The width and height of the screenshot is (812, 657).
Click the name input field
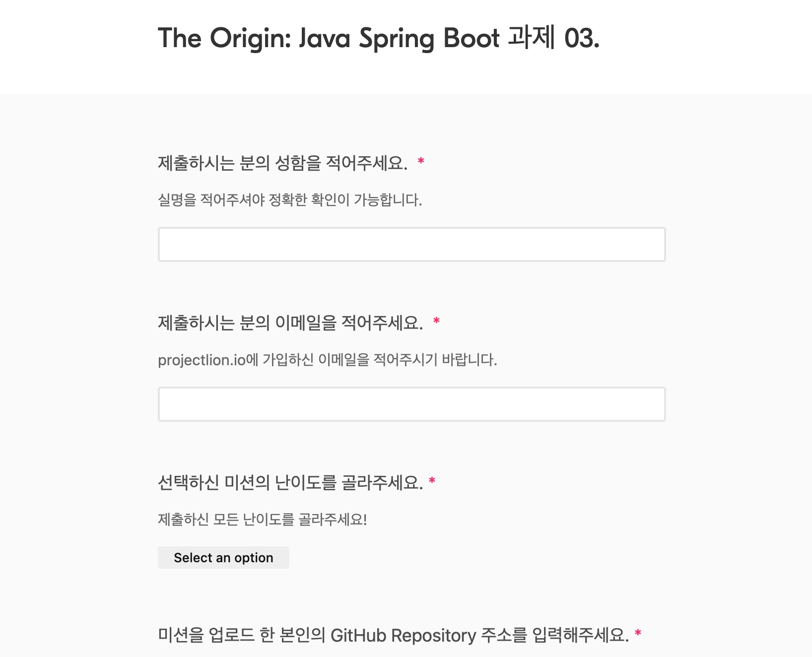click(x=411, y=244)
